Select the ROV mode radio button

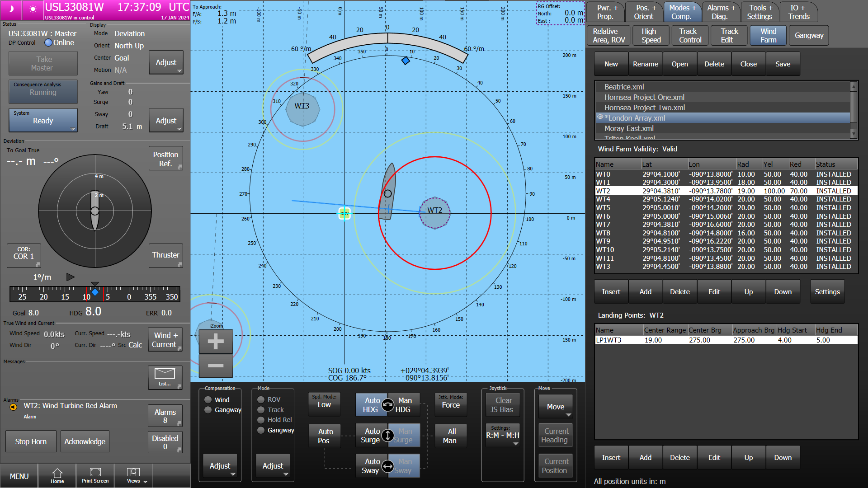coord(261,400)
